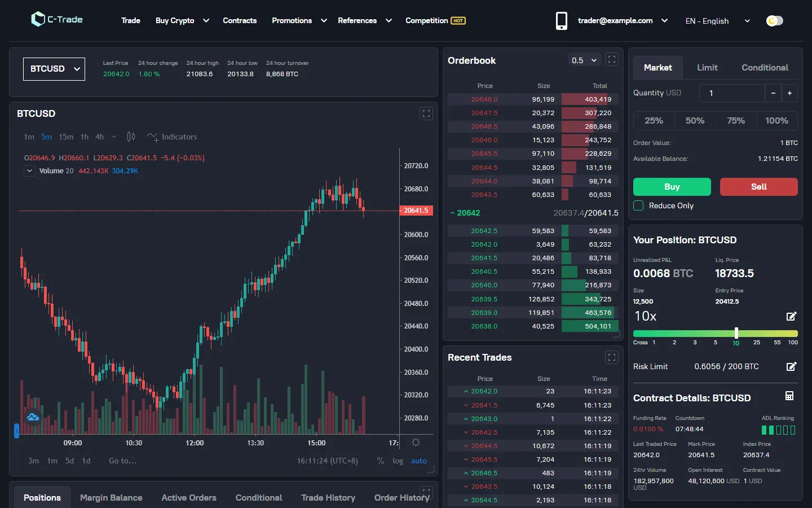Select the 5d chart range

pyautogui.click(x=69, y=461)
